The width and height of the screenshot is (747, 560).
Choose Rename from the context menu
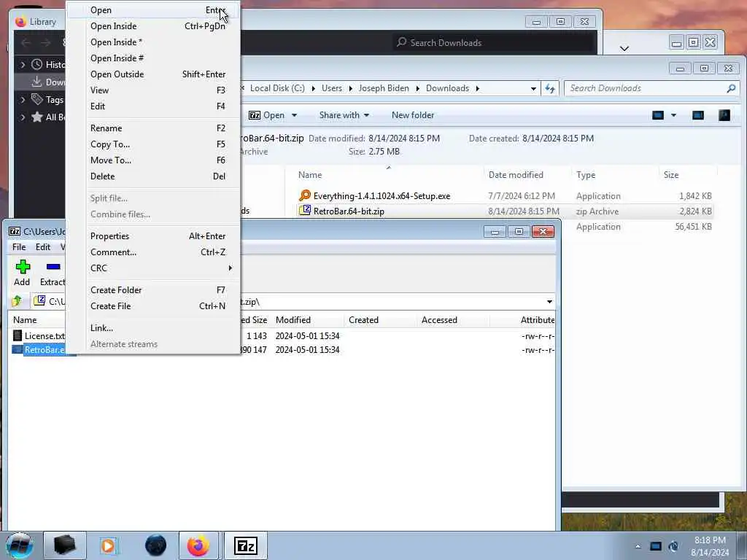(x=152, y=128)
